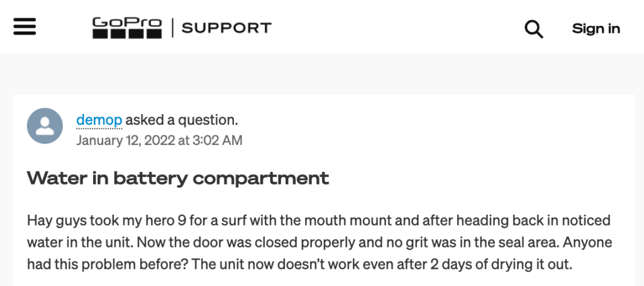Open the demop user profile link
The image size is (644, 286).
click(x=99, y=120)
